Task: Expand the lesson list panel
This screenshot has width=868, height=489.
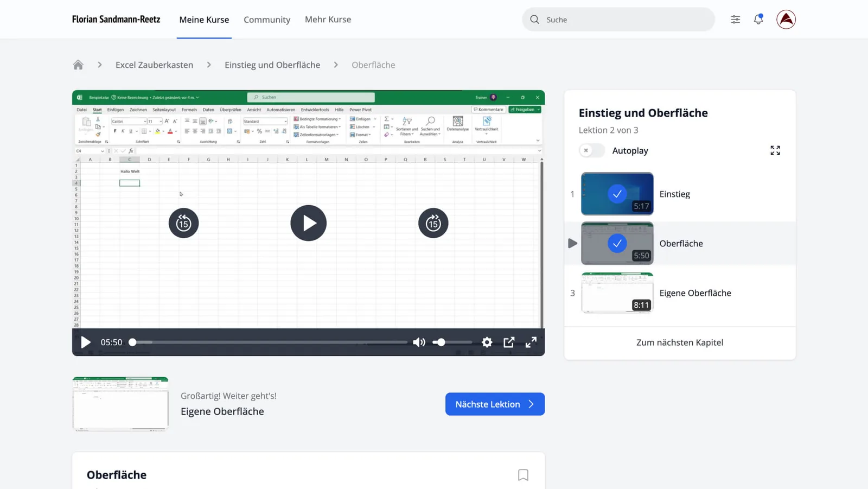Action: [x=775, y=150]
